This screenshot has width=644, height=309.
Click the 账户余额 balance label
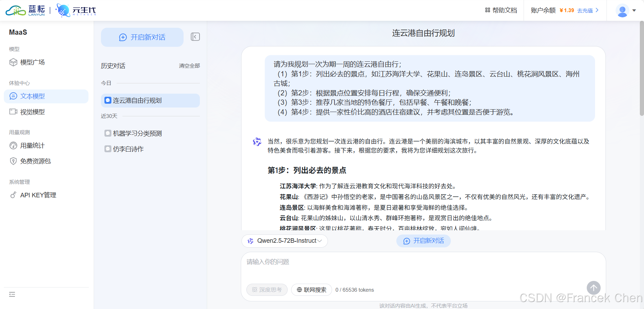(x=543, y=10)
